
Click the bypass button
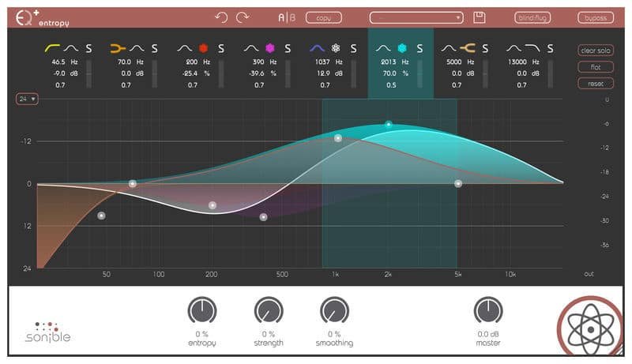click(596, 17)
